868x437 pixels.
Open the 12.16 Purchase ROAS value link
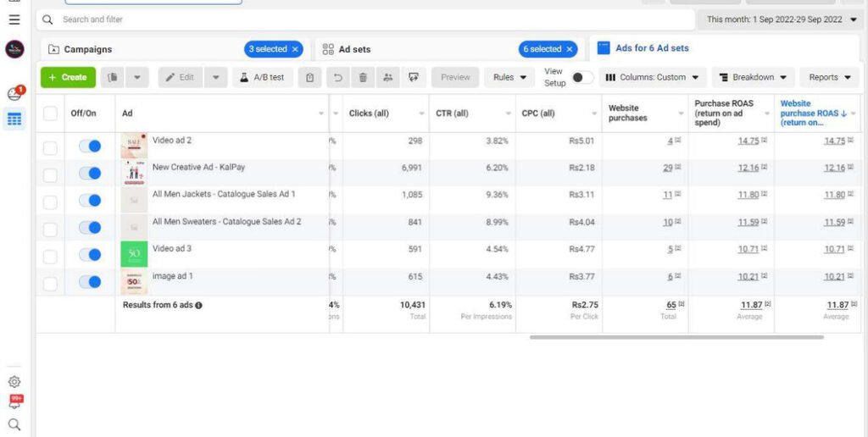tap(748, 169)
